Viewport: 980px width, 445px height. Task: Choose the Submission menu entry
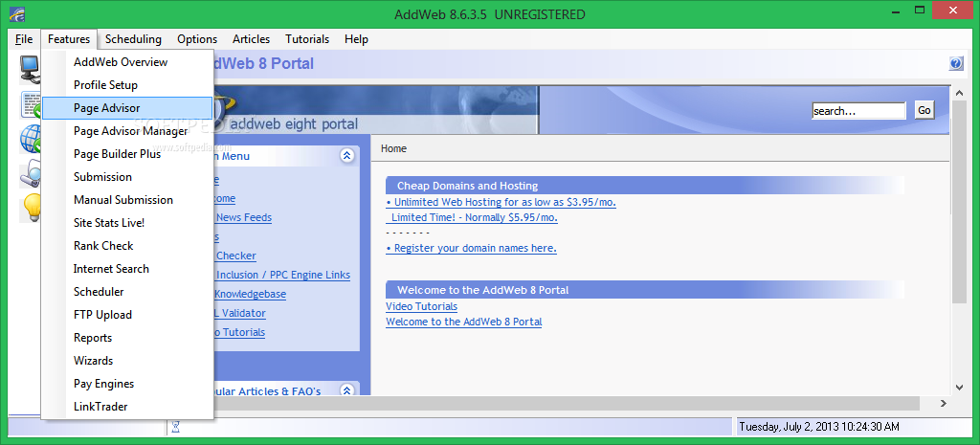click(127, 177)
